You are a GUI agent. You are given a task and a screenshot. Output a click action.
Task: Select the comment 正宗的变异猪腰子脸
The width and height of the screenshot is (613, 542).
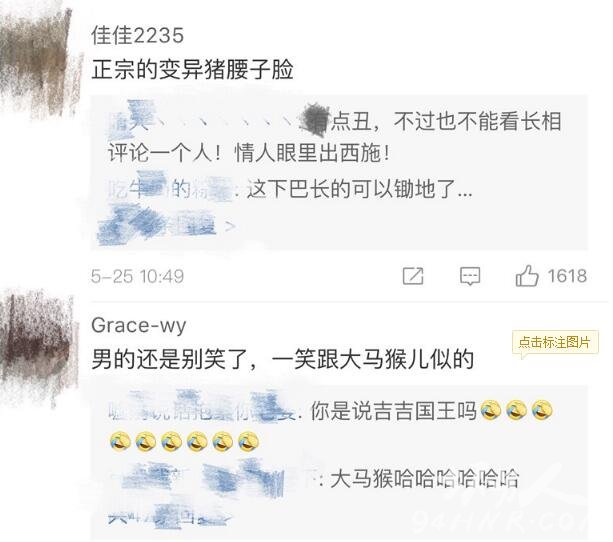click(x=192, y=69)
